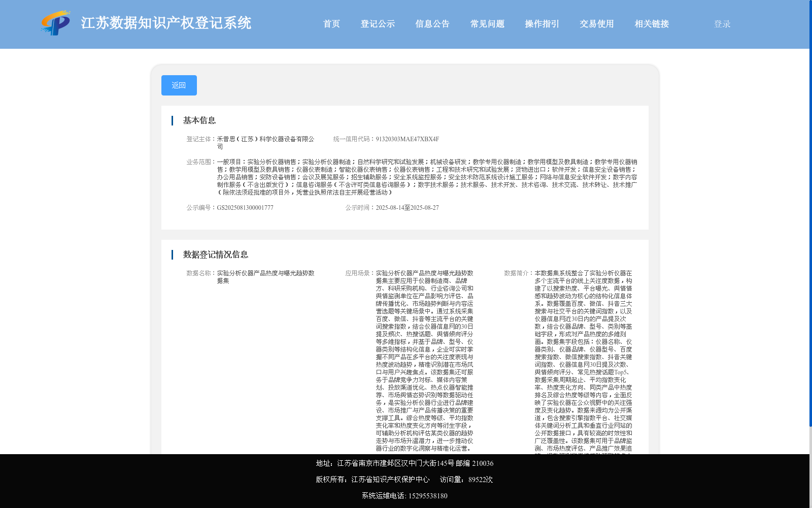Select the company name 禾普思（江苏）科学仪器设备有限公司
This screenshot has height=508, width=812.
tap(265, 143)
